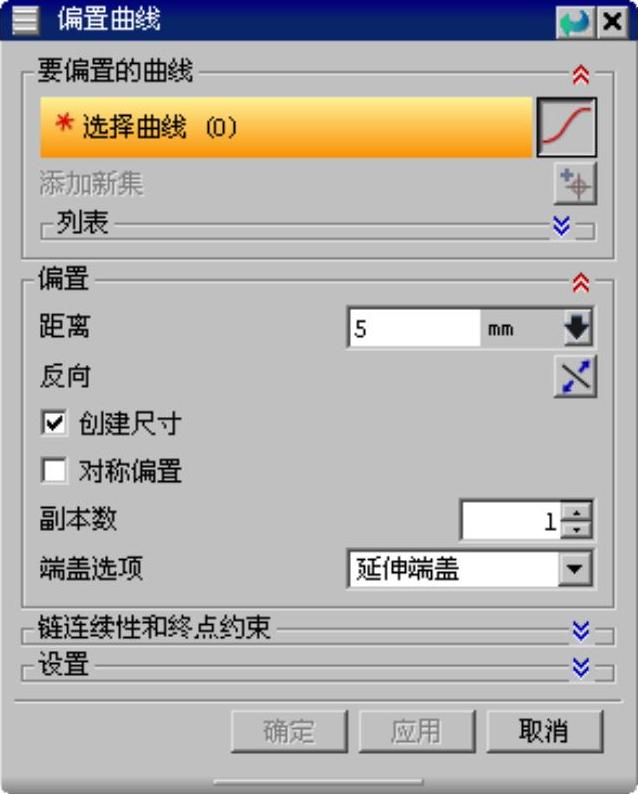Increase 副本数 with up stepper arrow
The width and height of the screenshot is (638, 794).
coord(577,511)
